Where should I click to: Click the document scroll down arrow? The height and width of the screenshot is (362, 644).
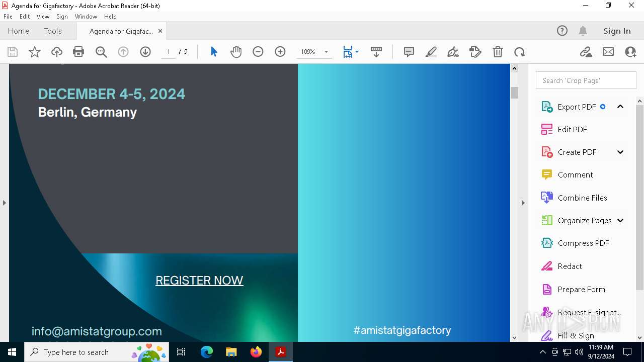(x=514, y=337)
